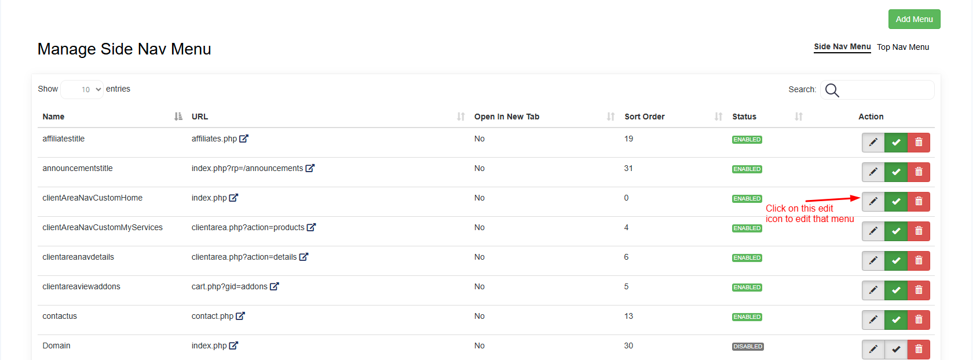The width and height of the screenshot is (980, 360).
Task: Click trash icon for clientareanavdetails row
Action: click(x=919, y=261)
